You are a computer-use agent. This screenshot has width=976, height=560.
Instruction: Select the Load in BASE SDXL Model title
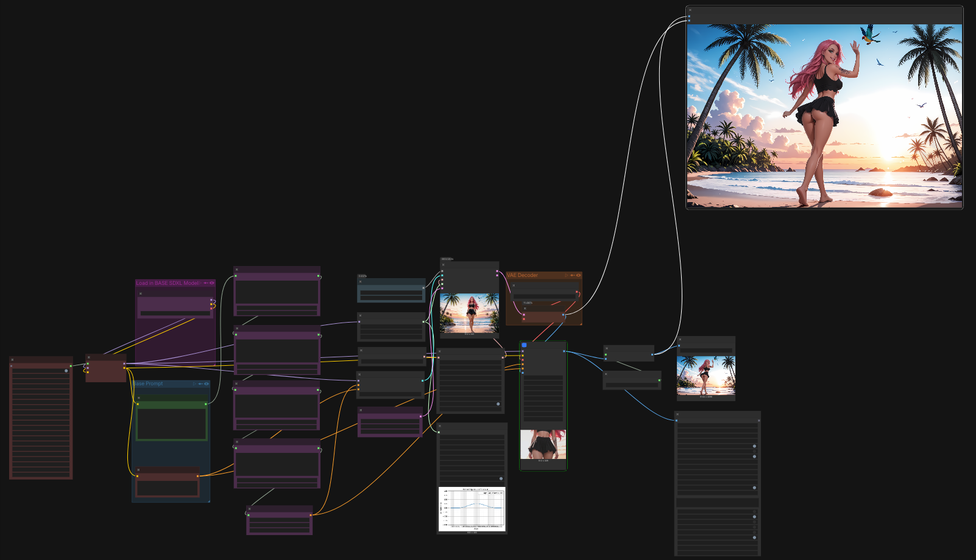167,283
